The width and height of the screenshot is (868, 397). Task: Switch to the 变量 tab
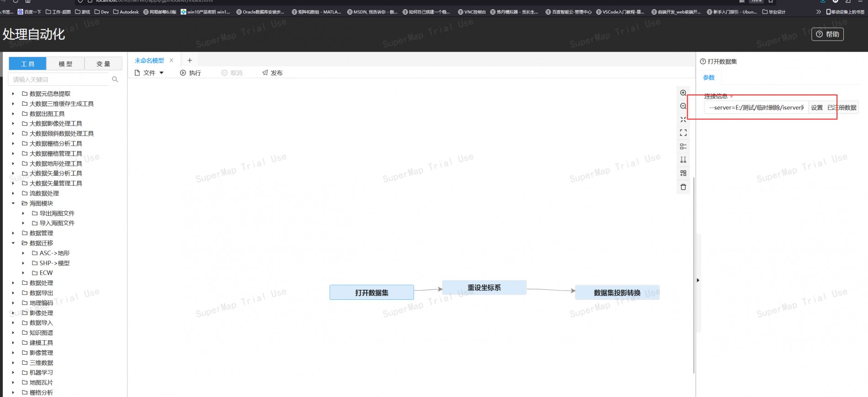click(103, 64)
